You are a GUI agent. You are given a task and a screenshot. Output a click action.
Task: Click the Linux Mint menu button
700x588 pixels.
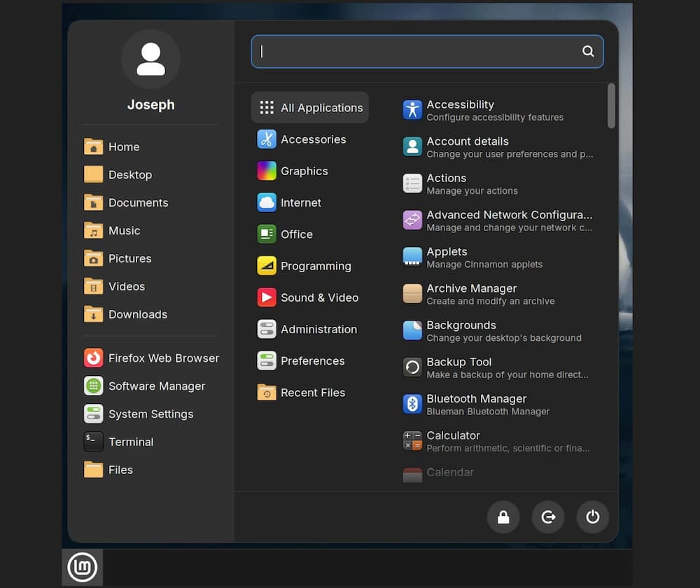[82, 567]
